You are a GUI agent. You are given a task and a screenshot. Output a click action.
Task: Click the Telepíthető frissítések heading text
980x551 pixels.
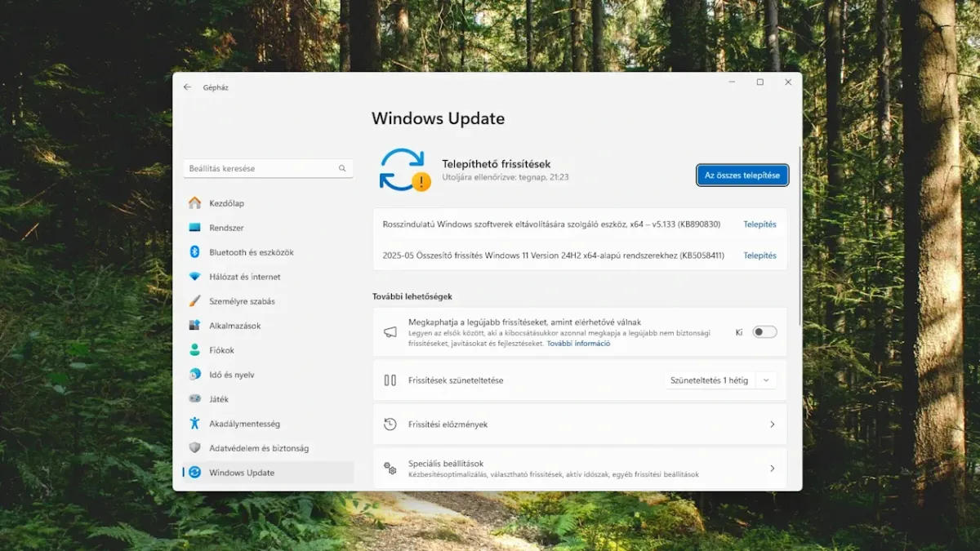tap(497, 164)
